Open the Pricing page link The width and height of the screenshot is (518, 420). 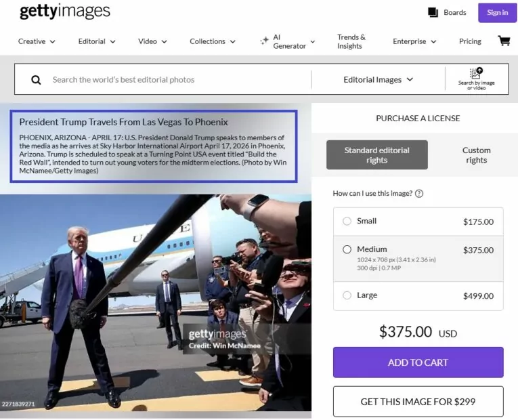[470, 41]
